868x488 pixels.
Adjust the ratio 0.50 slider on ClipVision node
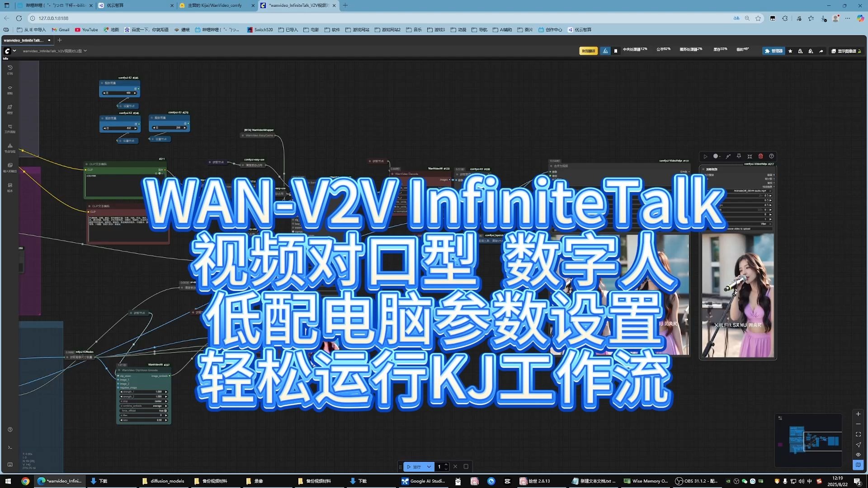point(144,420)
